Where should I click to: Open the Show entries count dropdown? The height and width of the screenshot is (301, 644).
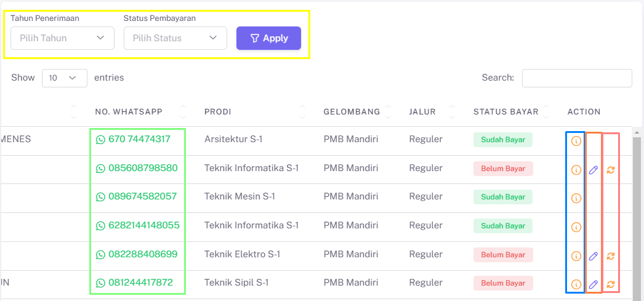coord(65,78)
